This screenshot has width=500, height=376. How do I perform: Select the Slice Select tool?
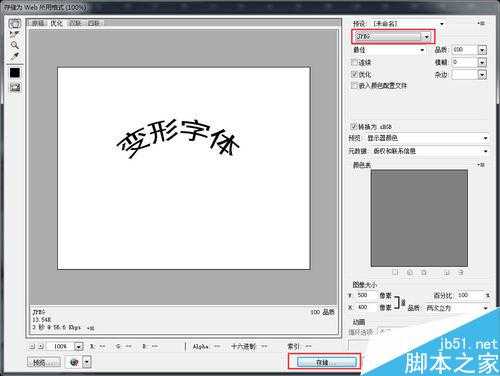click(14, 34)
